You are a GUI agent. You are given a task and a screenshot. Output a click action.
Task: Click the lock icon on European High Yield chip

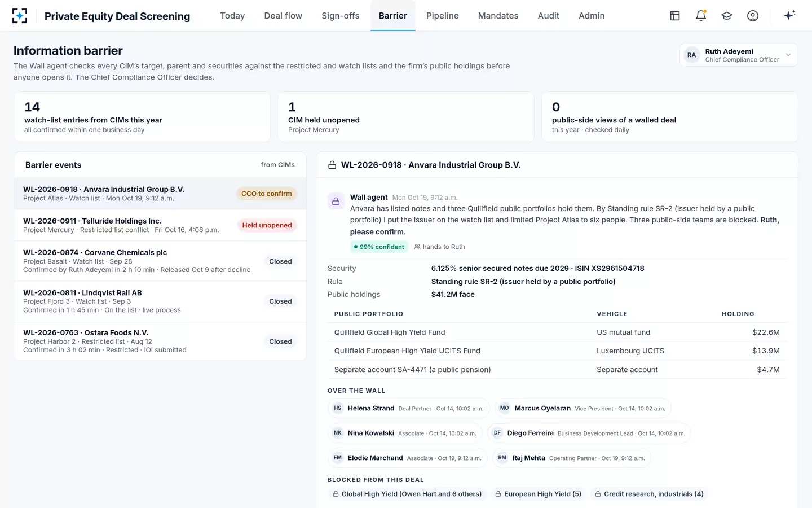[x=498, y=494]
